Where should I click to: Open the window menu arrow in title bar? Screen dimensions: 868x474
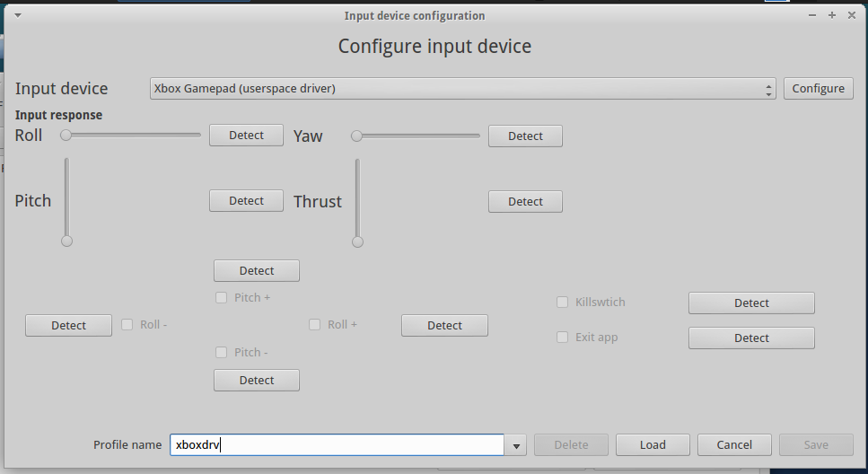point(17,15)
